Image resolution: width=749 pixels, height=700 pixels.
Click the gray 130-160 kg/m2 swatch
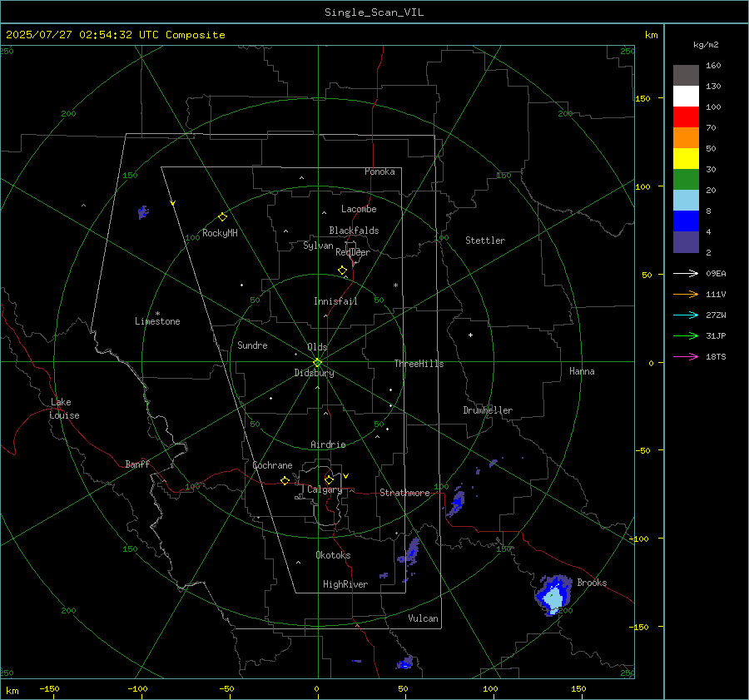686,76
